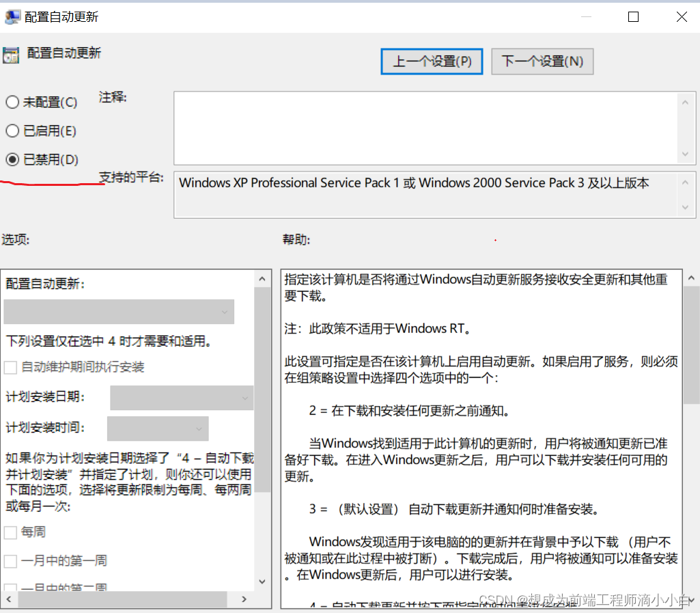Close the 配置自动更新 window

pos(682,17)
